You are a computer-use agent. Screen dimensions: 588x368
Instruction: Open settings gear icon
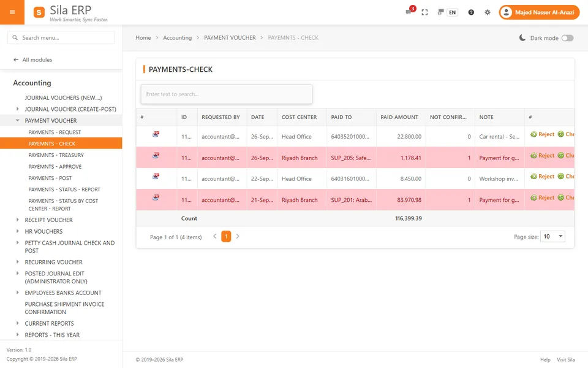pyautogui.click(x=487, y=12)
